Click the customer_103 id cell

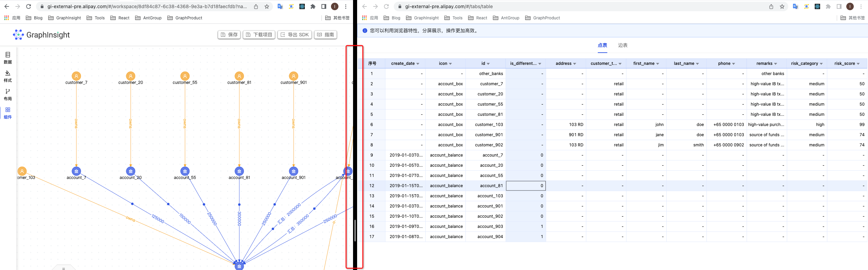(486, 125)
